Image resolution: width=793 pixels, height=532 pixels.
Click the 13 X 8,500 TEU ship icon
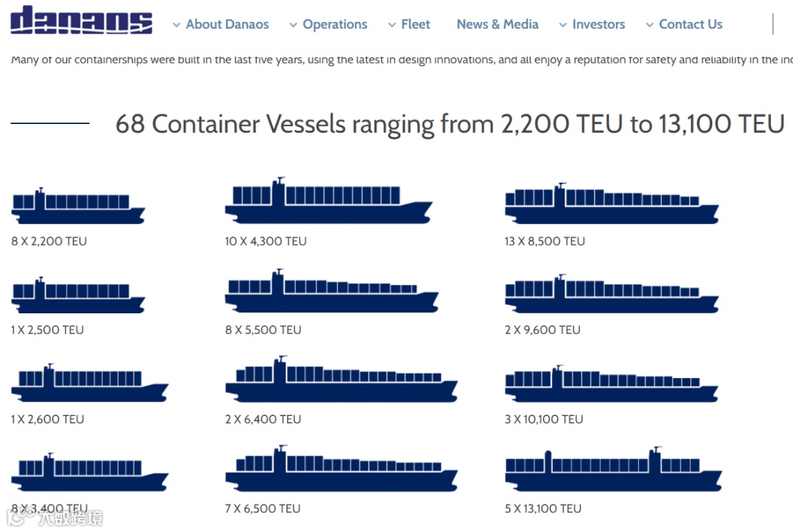[611, 205]
